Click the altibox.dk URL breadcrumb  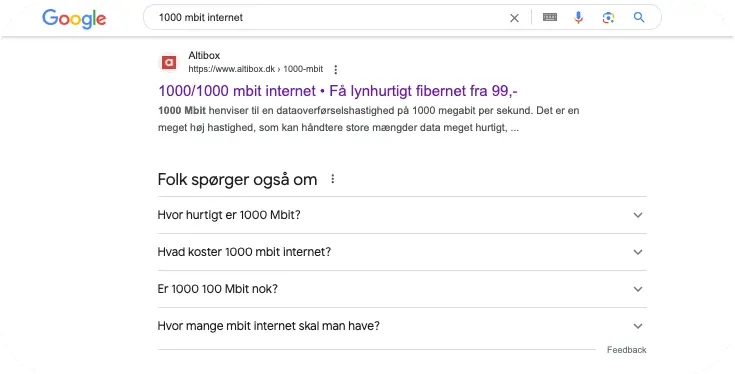tap(255, 69)
